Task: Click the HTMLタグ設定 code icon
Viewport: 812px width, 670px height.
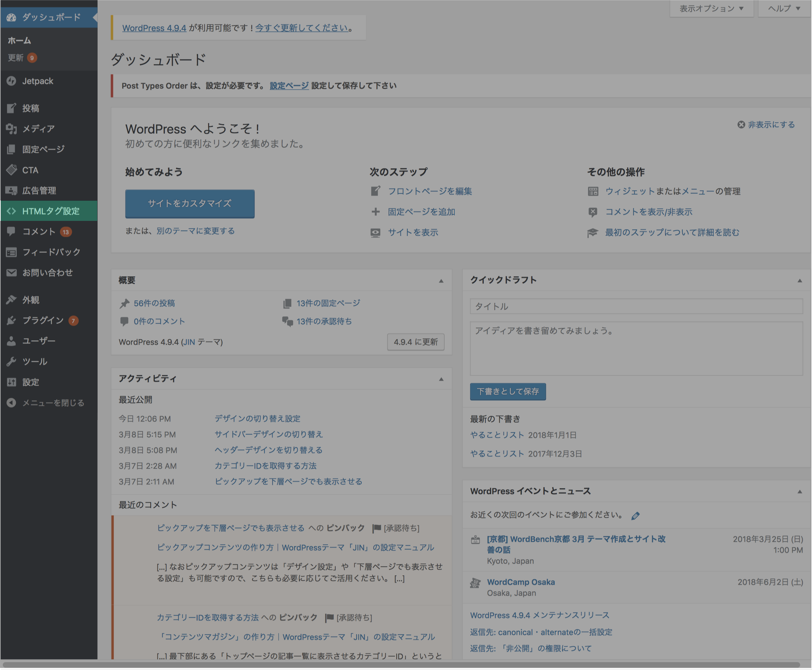Action: point(12,211)
